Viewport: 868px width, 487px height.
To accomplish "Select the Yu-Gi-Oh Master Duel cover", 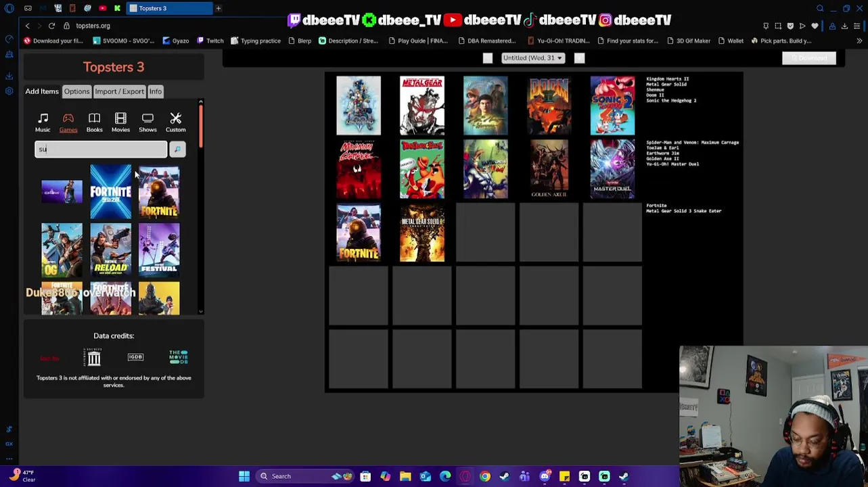I will tap(612, 169).
